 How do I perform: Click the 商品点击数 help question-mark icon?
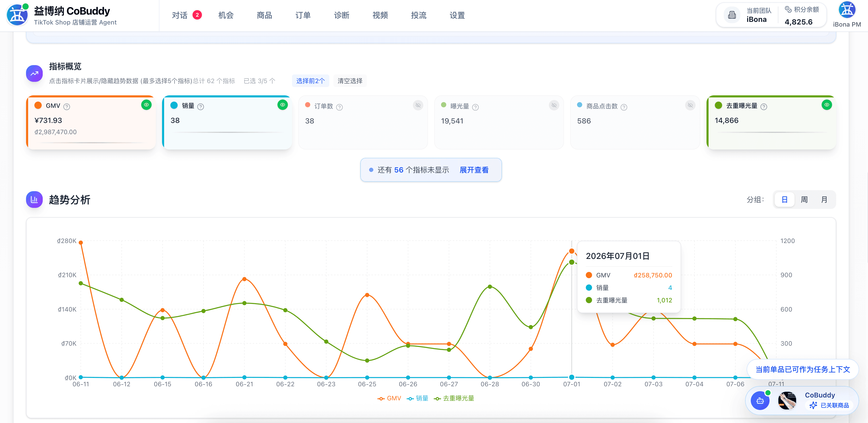[x=624, y=107]
